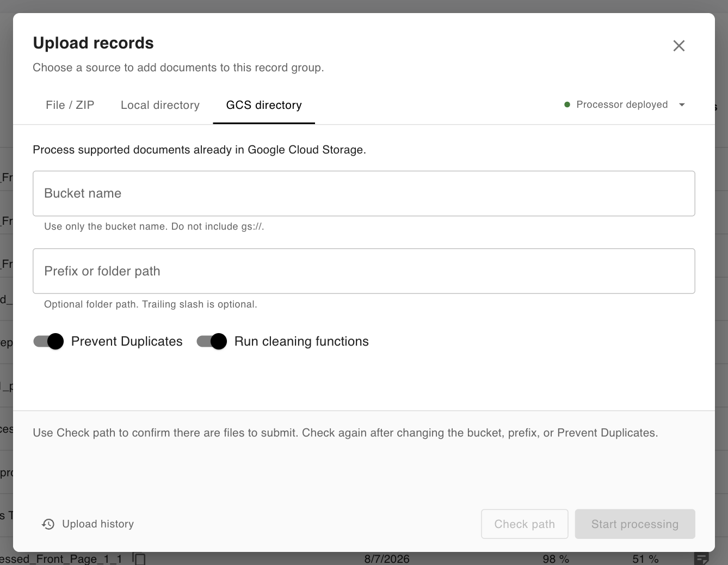Click the Check path button
Image resolution: width=728 pixels, height=565 pixels.
(x=525, y=524)
